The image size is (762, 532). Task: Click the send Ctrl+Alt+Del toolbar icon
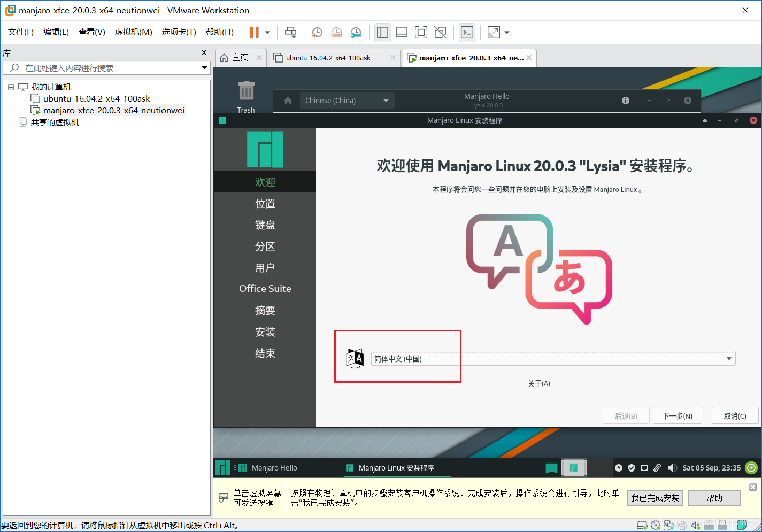pyautogui.click(x=290, y=33)
